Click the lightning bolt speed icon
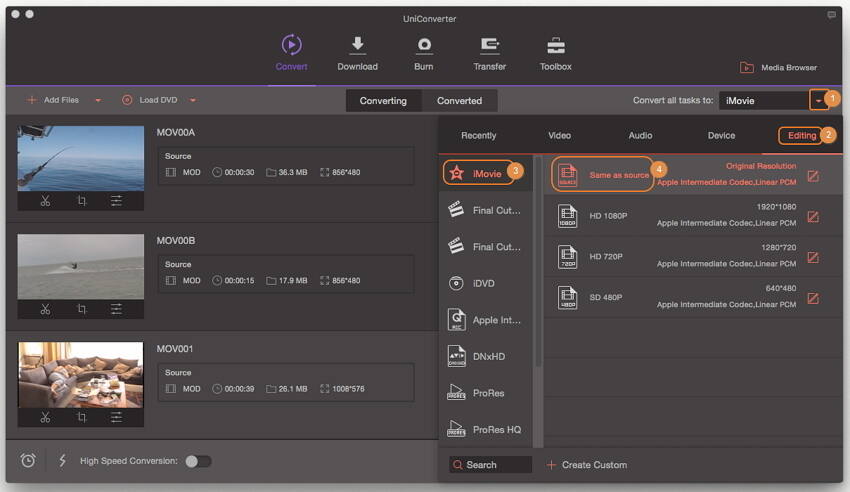Viewport: 850px width, 492px height. tap(62, 461)
